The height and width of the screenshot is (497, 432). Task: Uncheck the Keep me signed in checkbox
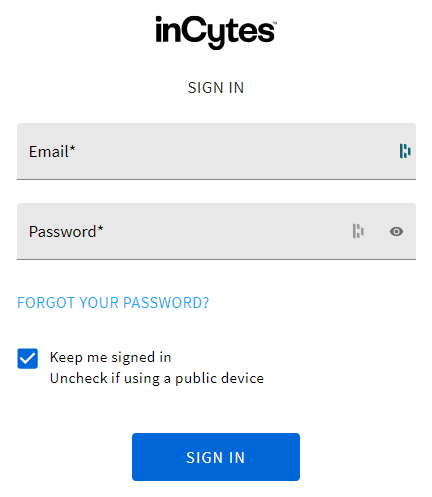(x=28, y=359)
